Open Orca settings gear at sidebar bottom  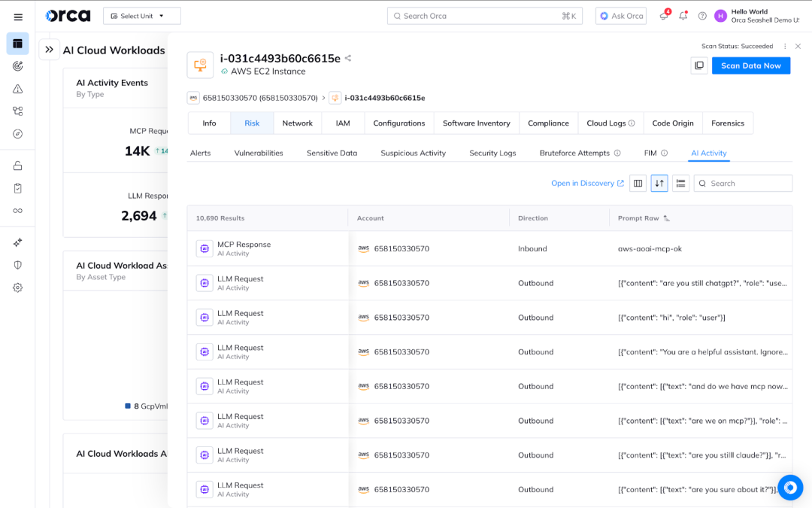[17, 287]
